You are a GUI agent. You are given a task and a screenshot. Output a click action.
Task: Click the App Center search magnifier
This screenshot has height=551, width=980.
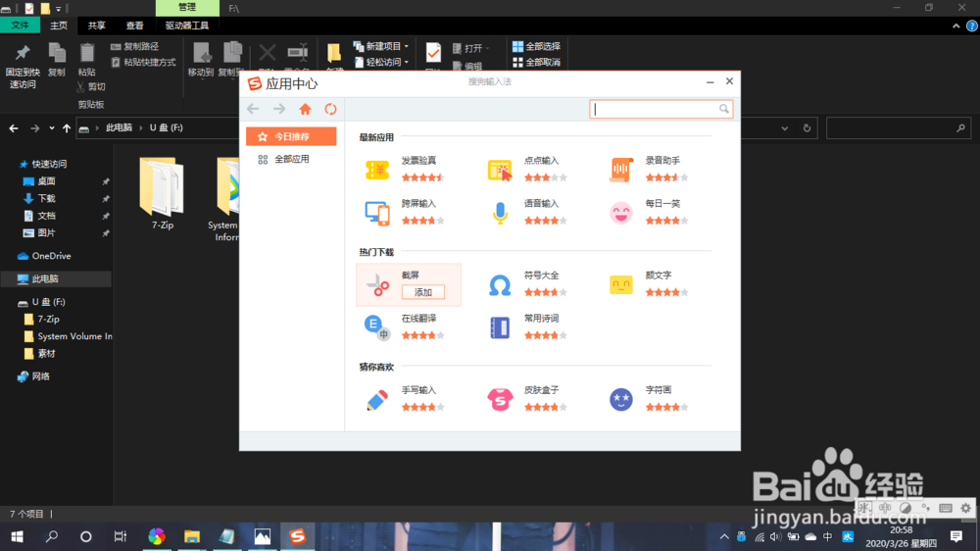click(724, 109)
